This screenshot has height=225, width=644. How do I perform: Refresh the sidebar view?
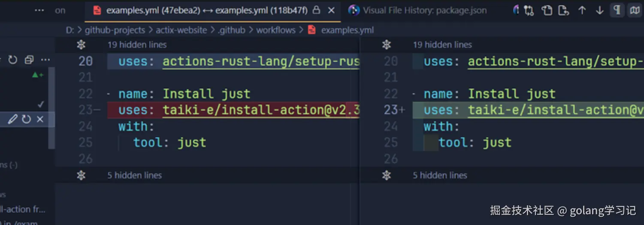coord(13,60)
